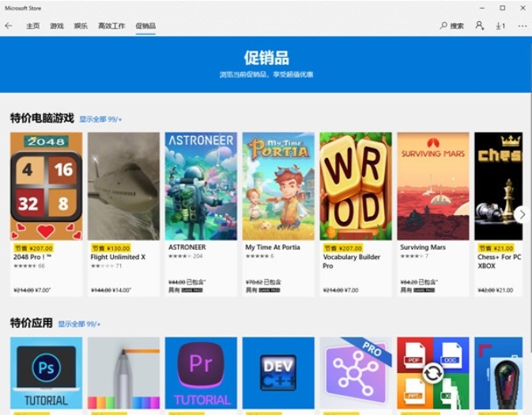The height and width of the screenshot is (418, 532).
Task: Switch to the 游戏 tab
Action: coord(57,26)
